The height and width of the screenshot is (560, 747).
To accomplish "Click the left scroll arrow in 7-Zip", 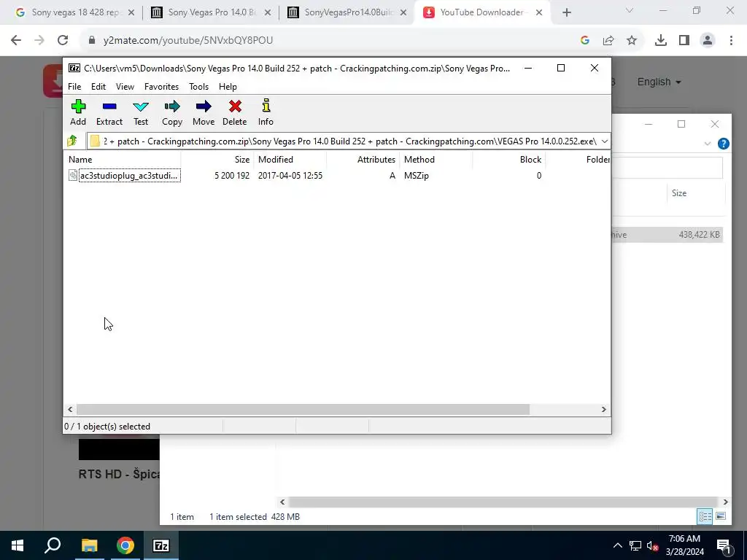I will (71, 410).
